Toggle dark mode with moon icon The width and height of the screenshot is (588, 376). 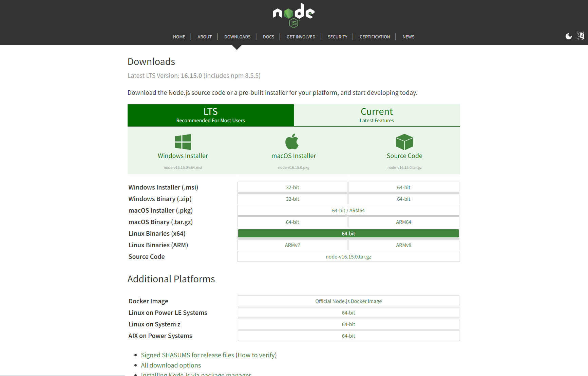[569, 36]
